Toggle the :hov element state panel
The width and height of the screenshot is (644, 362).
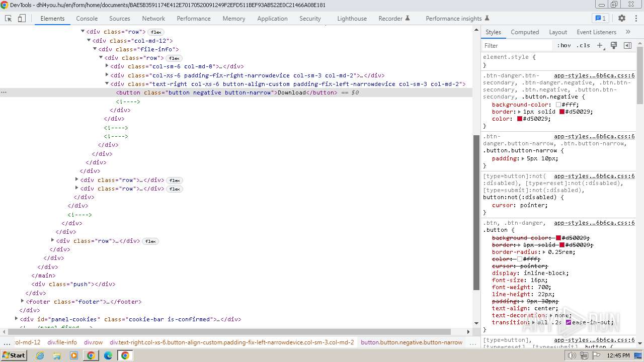(563, 45)
